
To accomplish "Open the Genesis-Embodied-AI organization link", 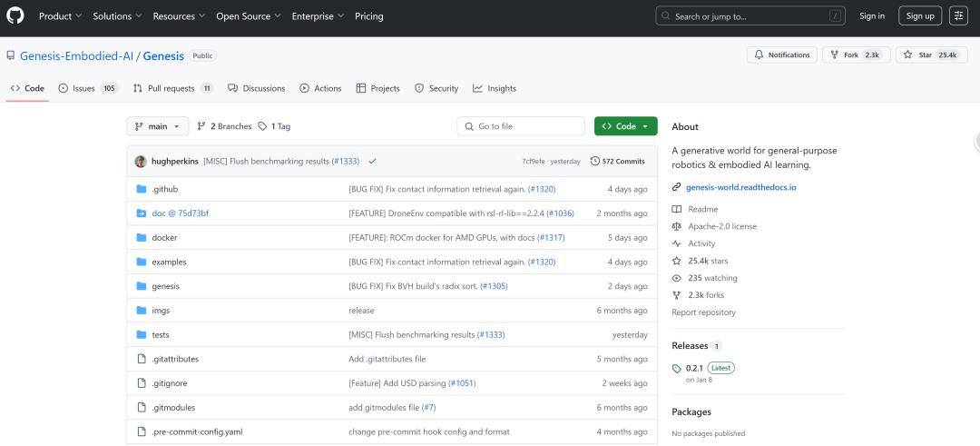I will pyautogui.click(x=77, y=55).
